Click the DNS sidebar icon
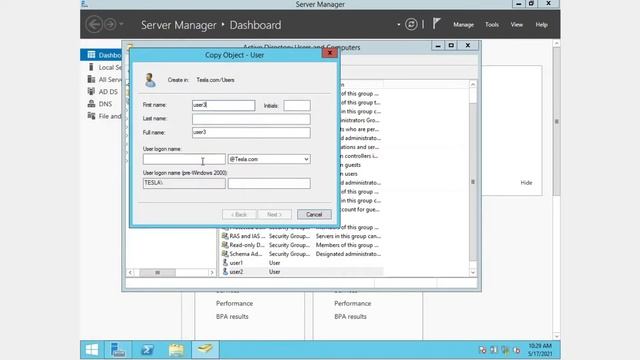This screenshot has height=360, width=640. [x=91, y=104]
